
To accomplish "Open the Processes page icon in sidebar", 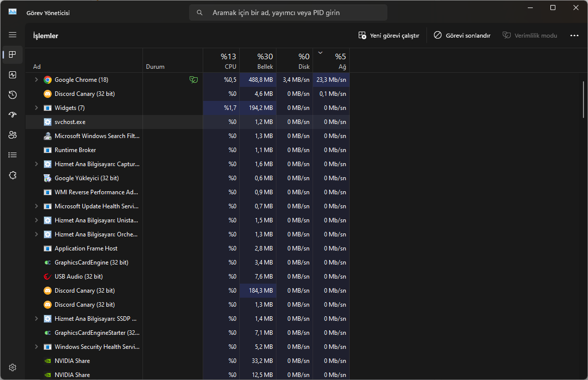I will (13, 55).
